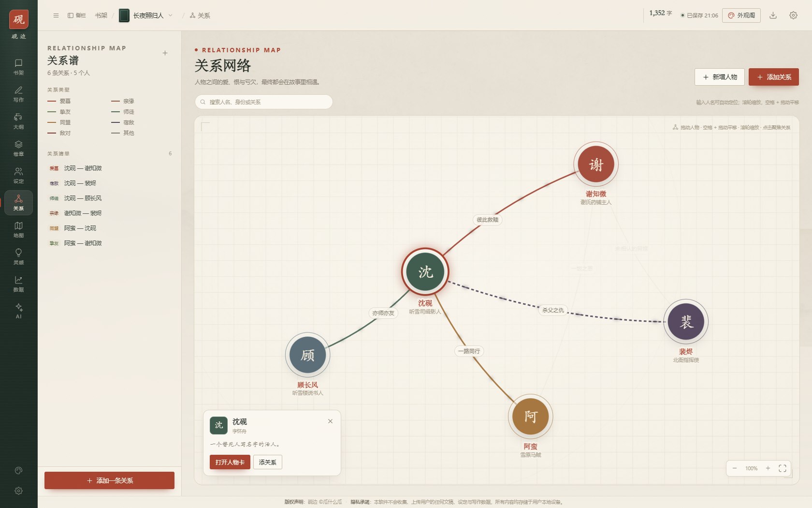Open the 书架 sidebar section

click(x=18, y=67)
